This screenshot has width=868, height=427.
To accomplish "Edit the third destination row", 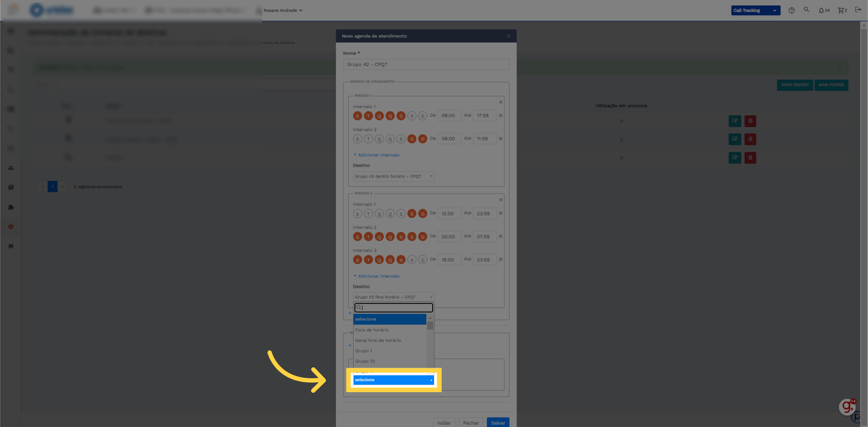I will [x=735, y=158].
